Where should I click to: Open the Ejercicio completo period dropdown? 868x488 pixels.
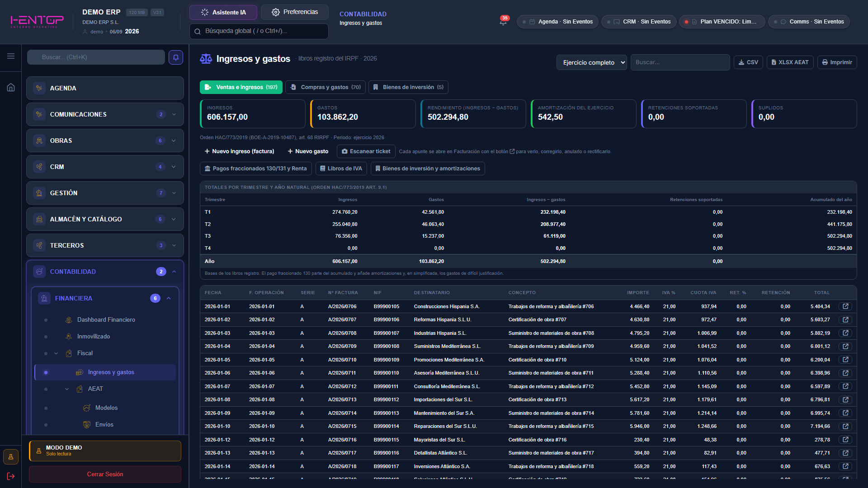(592, 62)
